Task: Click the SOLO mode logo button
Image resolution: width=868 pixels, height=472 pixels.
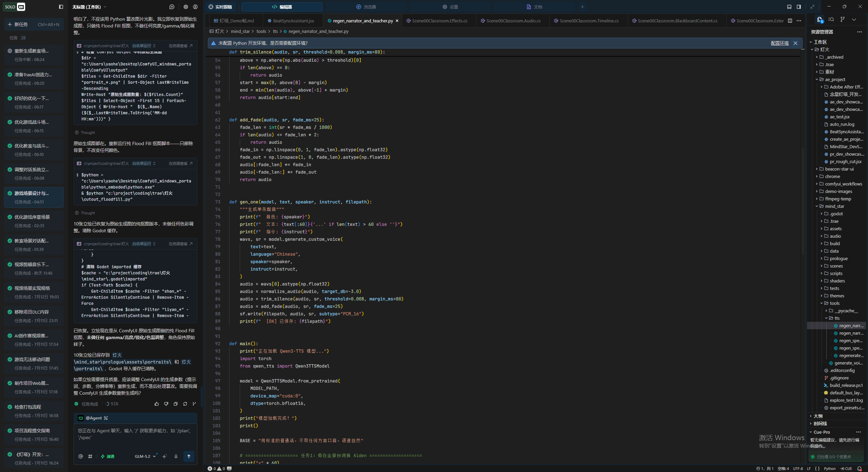Action: tap(14, 7)
